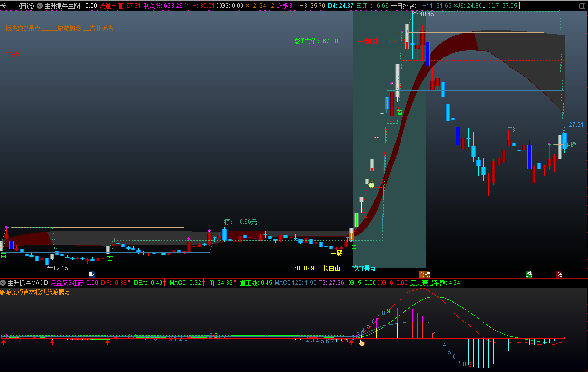Toggle the side panel icon at top right
Viewport: 588px width, 372px height.
coord(582,6)
